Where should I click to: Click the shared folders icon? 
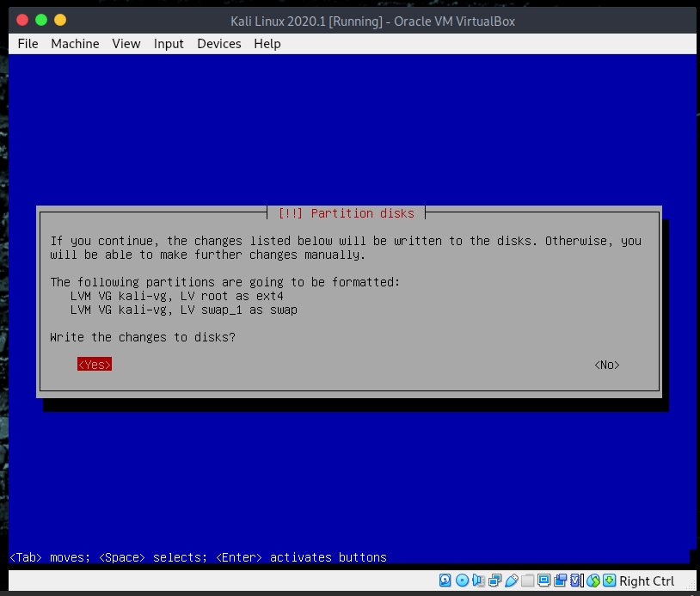(x=528, y=581)
